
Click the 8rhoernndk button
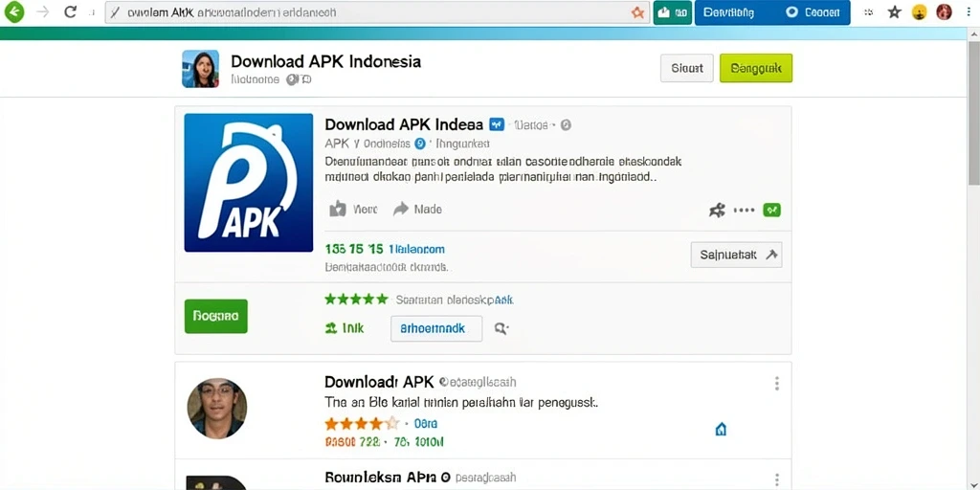point(436,328)
